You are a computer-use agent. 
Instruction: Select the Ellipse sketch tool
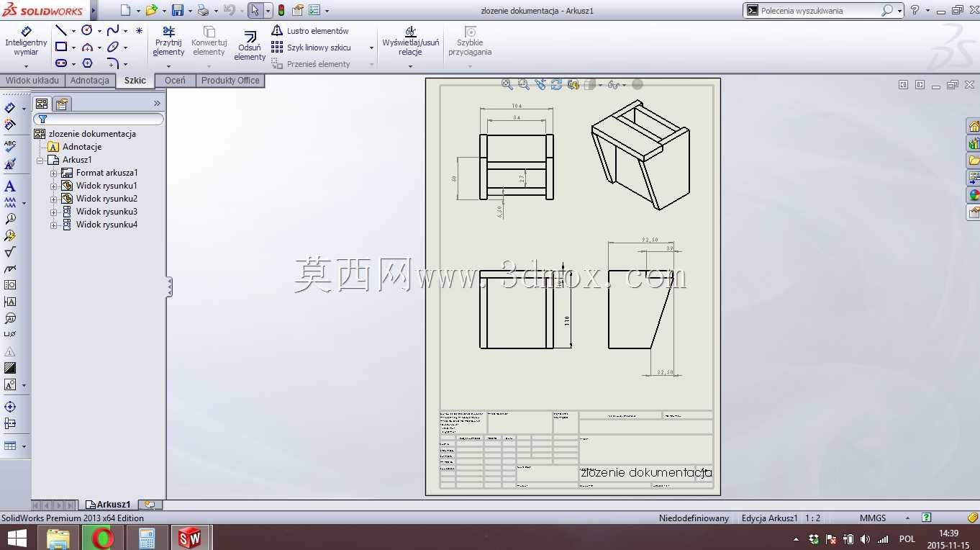[x=113, y=47]
